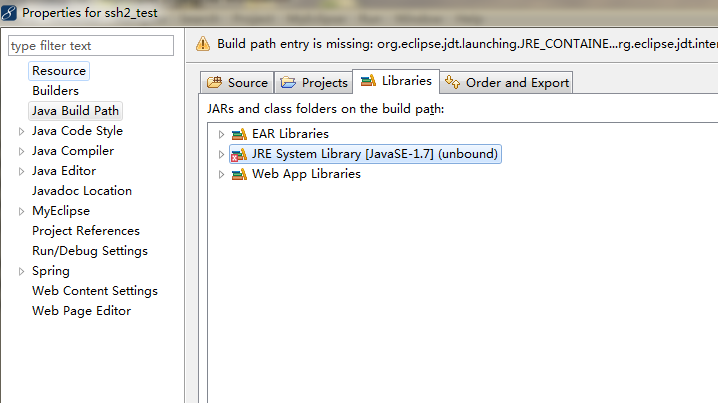The width and height of the screenshot is (718, 403).
Task: Open the Order and Export tab
Action: coord(506,82)
